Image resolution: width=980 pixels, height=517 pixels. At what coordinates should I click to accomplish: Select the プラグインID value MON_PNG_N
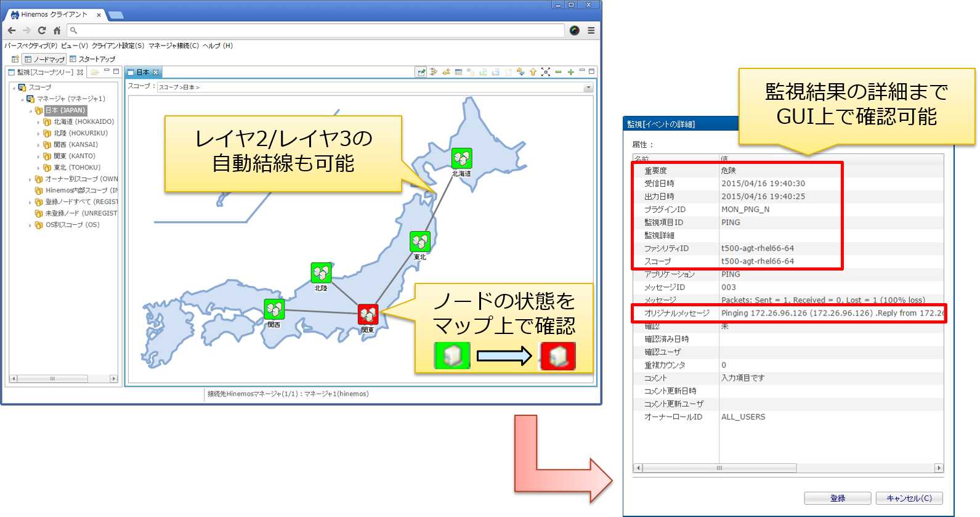[x=745, y=210]
